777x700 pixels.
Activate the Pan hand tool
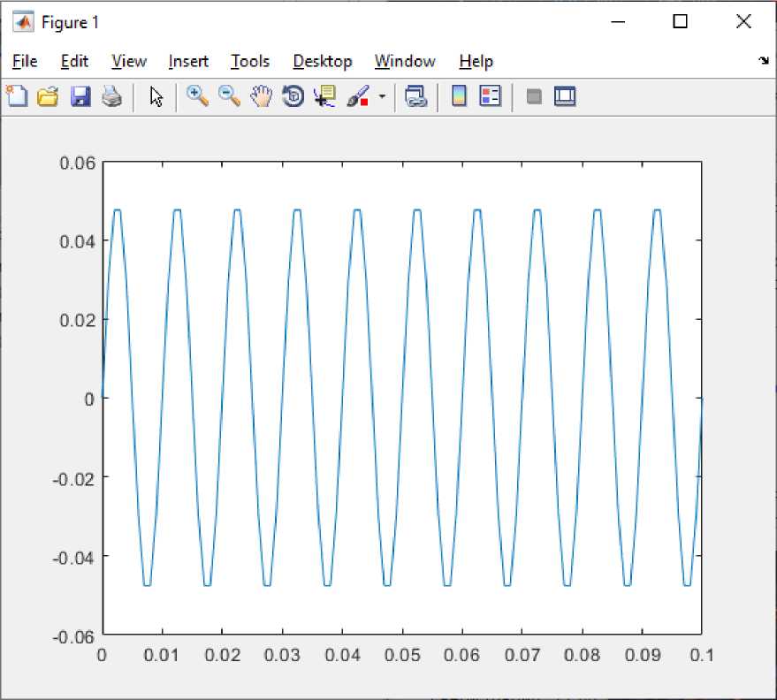[x=261, y=96]
